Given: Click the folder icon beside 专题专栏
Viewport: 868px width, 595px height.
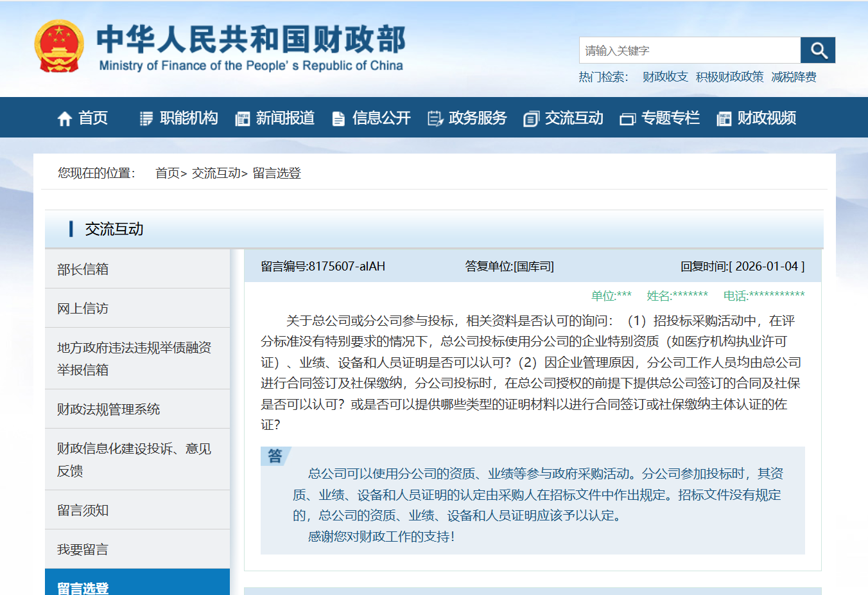Looking at the screenshot, I should point(627,120).
